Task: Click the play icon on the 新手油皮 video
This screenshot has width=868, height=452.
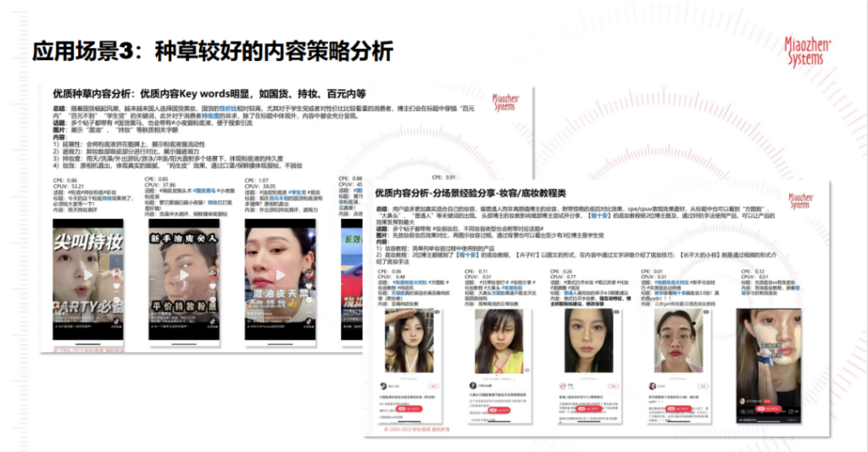Action: (x=184, y=276)
